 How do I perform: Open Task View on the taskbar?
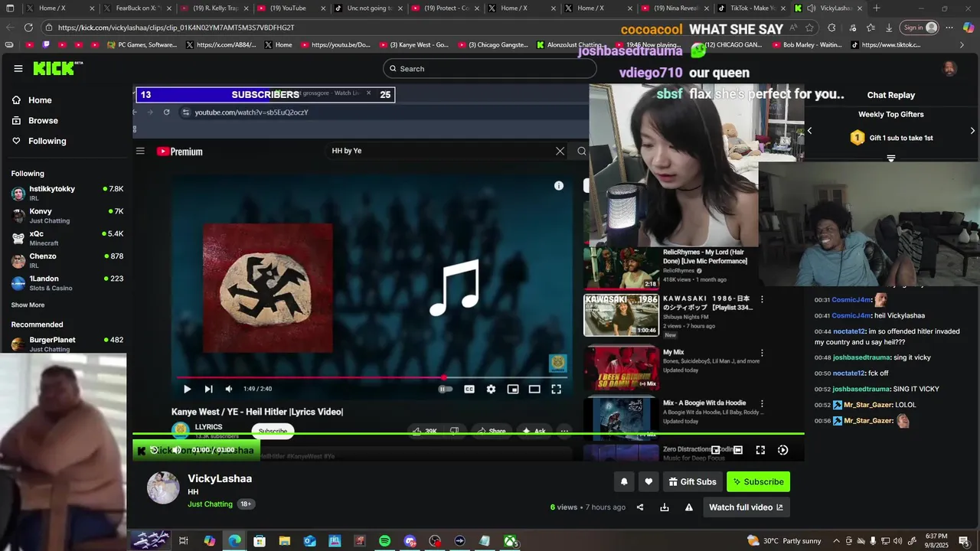point(184,541)
